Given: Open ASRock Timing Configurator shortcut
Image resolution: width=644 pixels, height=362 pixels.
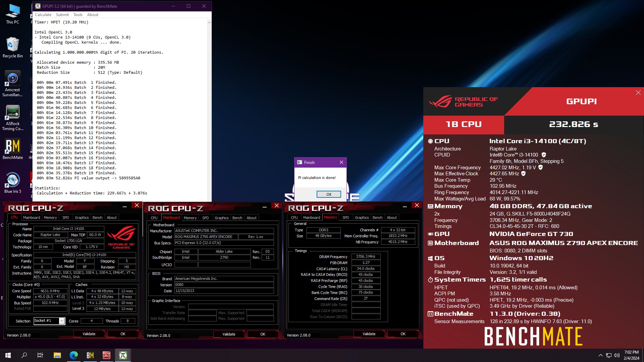Looking at the screenshot, I should tap(12, 118).
